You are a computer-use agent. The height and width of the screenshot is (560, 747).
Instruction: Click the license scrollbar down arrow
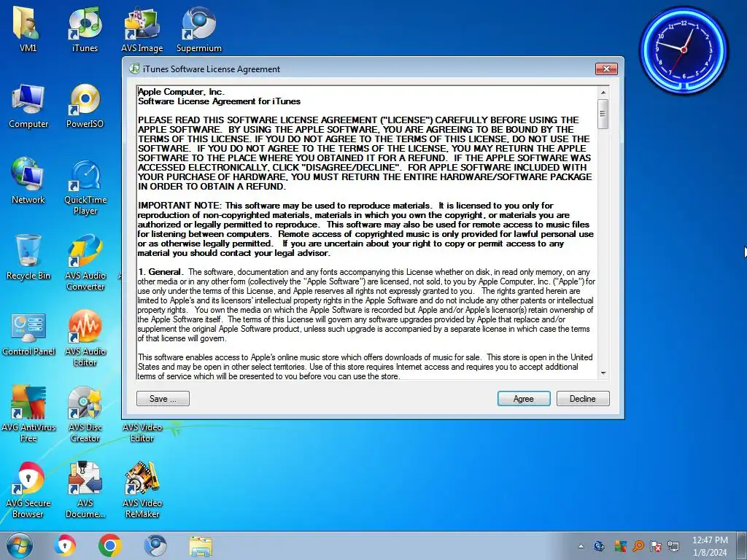point(603,373)
